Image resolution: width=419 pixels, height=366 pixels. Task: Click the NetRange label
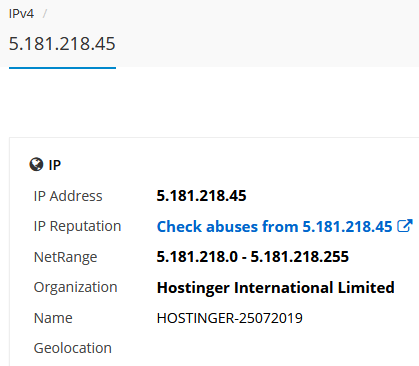[65, 257]
